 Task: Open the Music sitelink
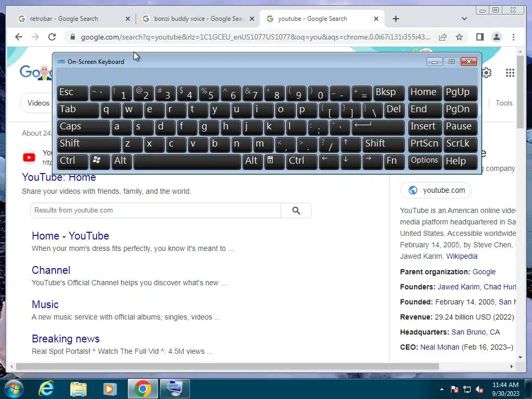pos(45,304)
